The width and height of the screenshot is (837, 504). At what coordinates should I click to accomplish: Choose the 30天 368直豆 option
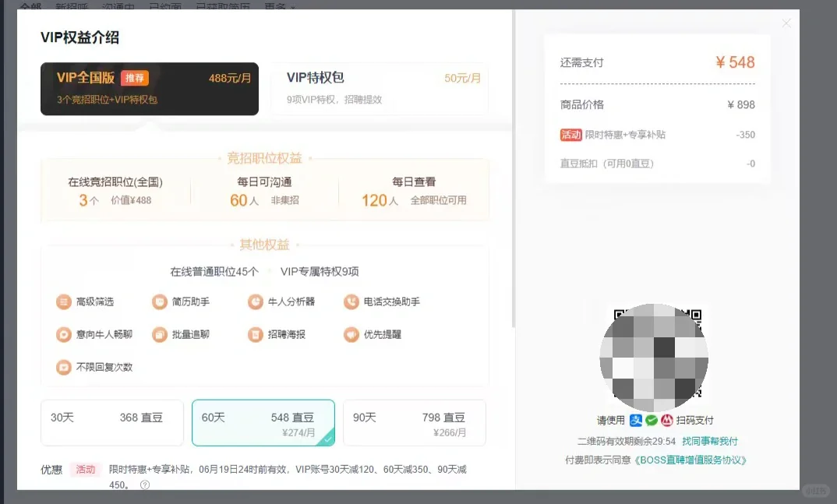(x=112, y=422)
